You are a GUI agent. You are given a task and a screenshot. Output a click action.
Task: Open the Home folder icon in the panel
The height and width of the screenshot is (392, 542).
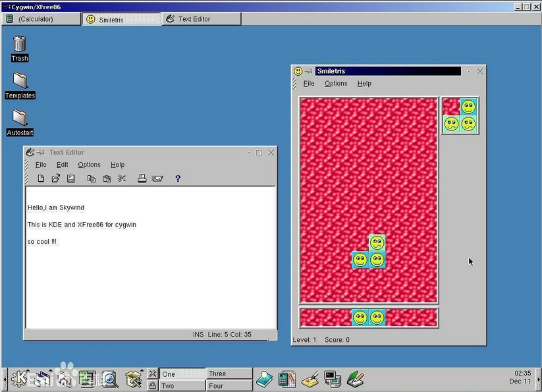[x=65, y=379]
